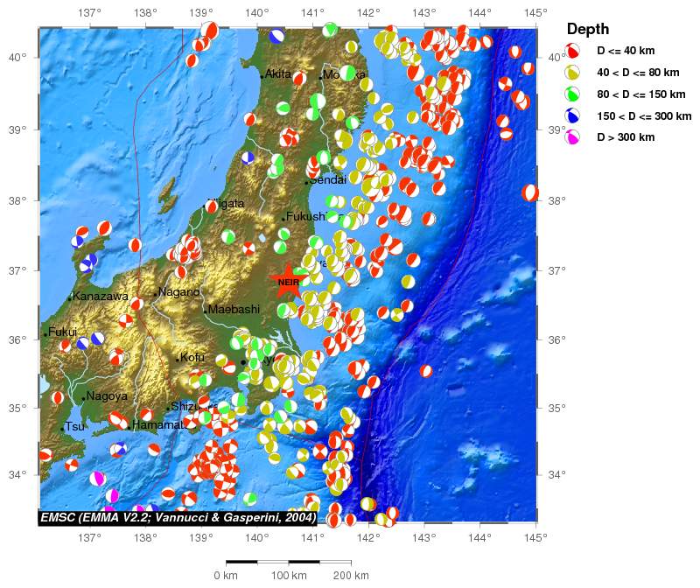Click the legend text '150 < D <= 300 km'

(x=644, y=116)
